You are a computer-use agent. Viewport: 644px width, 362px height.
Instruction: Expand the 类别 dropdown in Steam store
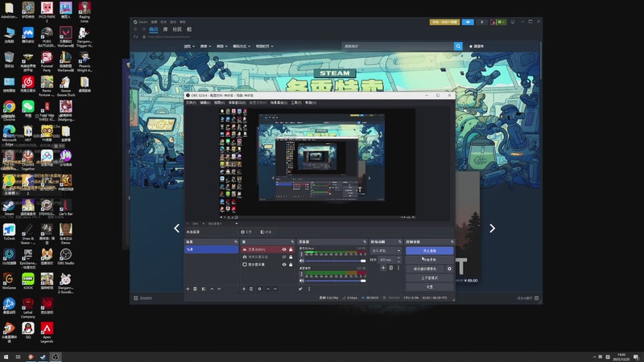[222, 47]
